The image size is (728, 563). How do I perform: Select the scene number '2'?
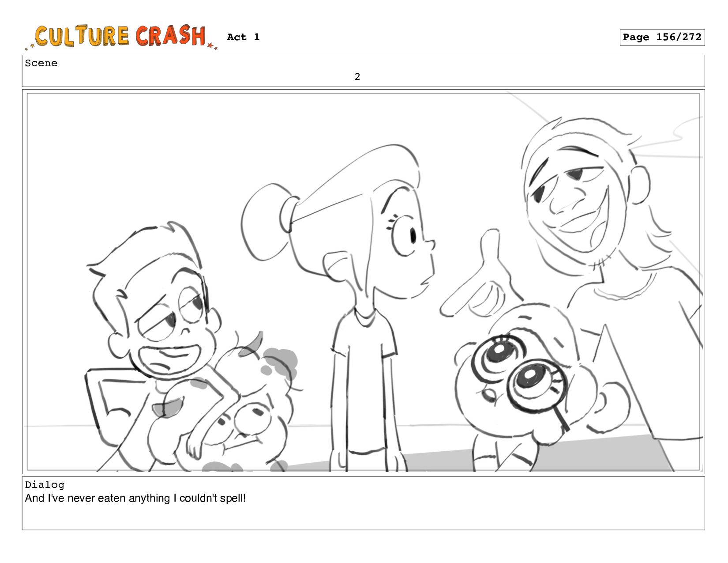pos(357,77)
